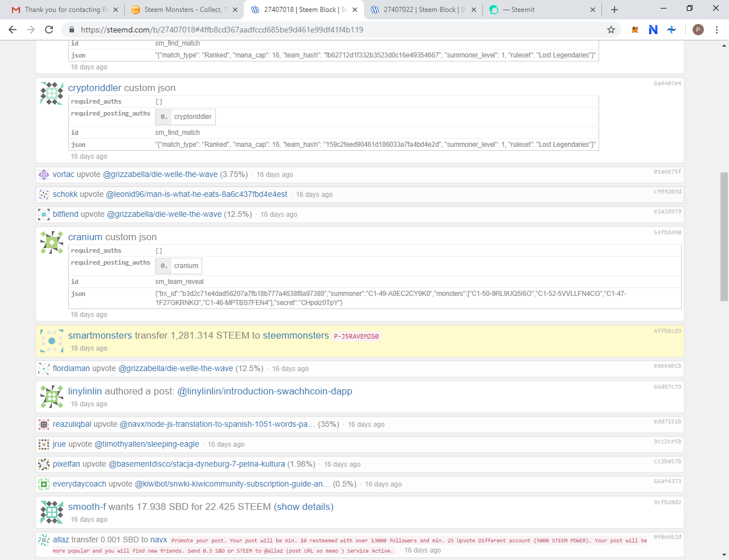Screen dimensions: 729x560
Task: Click schokk's small avatar icon
Action: pyautogui.click(x=44, y=195)
